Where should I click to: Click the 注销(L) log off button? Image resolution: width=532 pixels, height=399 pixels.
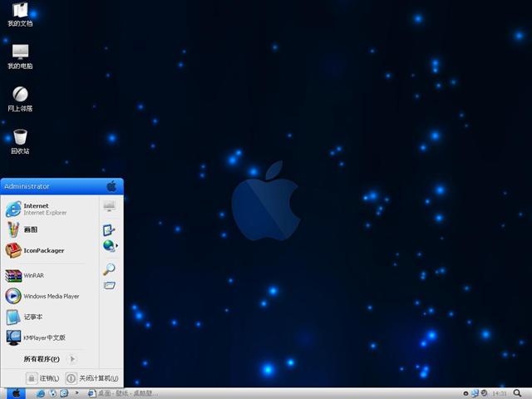pyautogui.click(x=43, y=378)
